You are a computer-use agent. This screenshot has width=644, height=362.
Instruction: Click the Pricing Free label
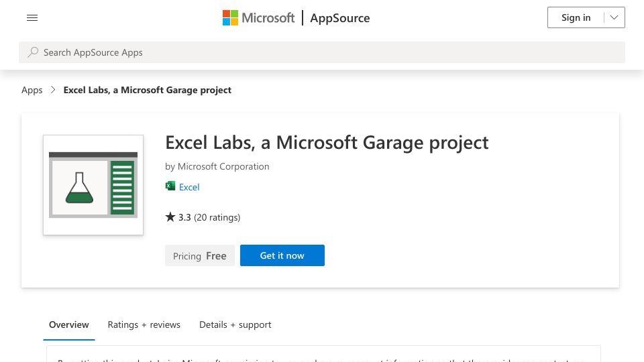click(x=200, y=255)
